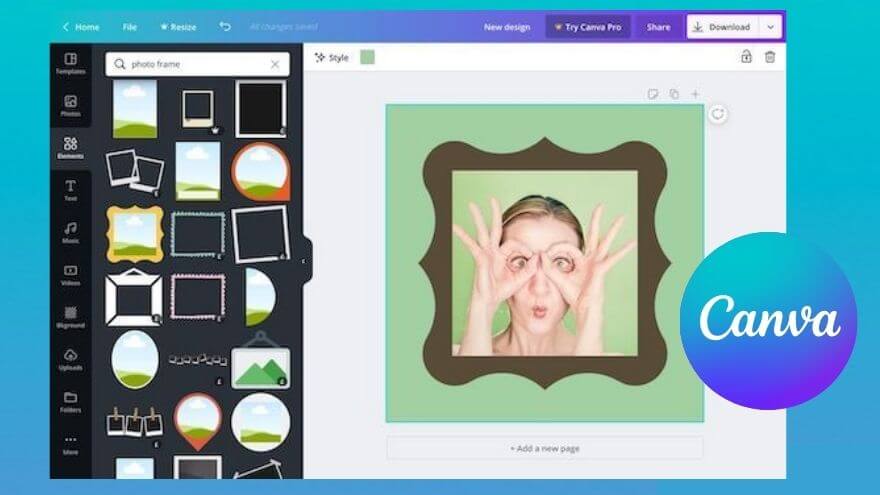Open the Videos sidebar panel
The width and height of the screenshot is (880, 495).
[70, 275]
